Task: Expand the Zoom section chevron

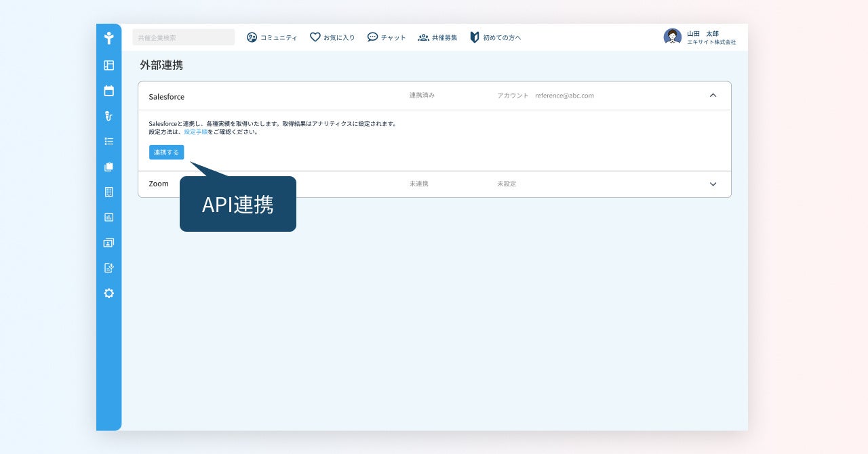Action: coord(713,184)
